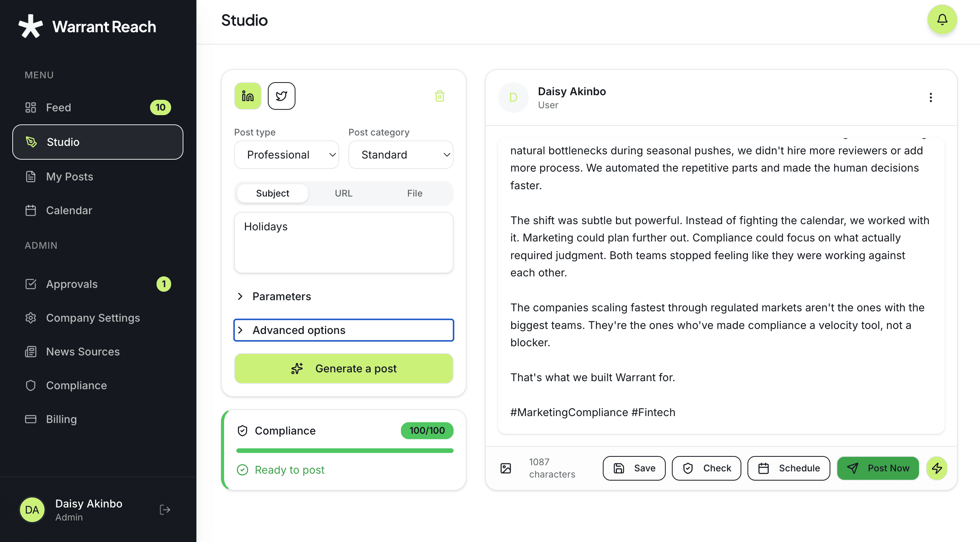Toggle the LinkedIn platform button

pyautogui.click(x=248, y=96)
